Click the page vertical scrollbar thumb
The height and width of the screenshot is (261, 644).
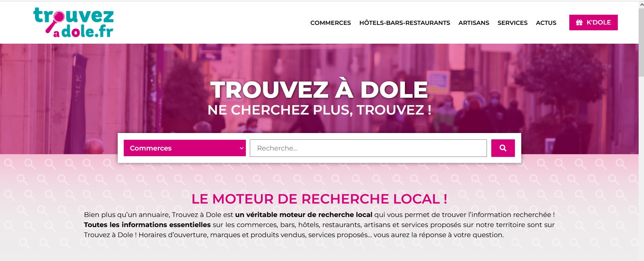(641, 43)
